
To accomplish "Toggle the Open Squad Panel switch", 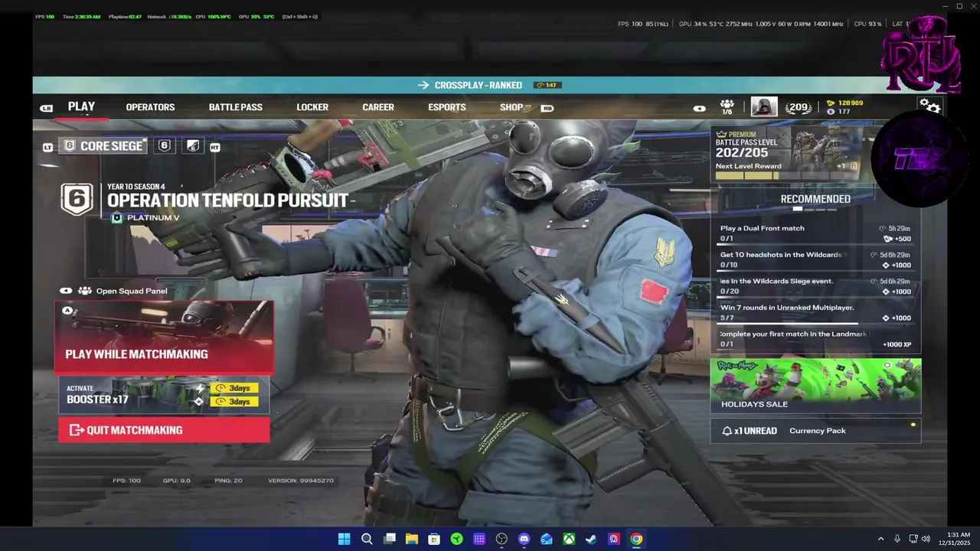I will (66, 291).
